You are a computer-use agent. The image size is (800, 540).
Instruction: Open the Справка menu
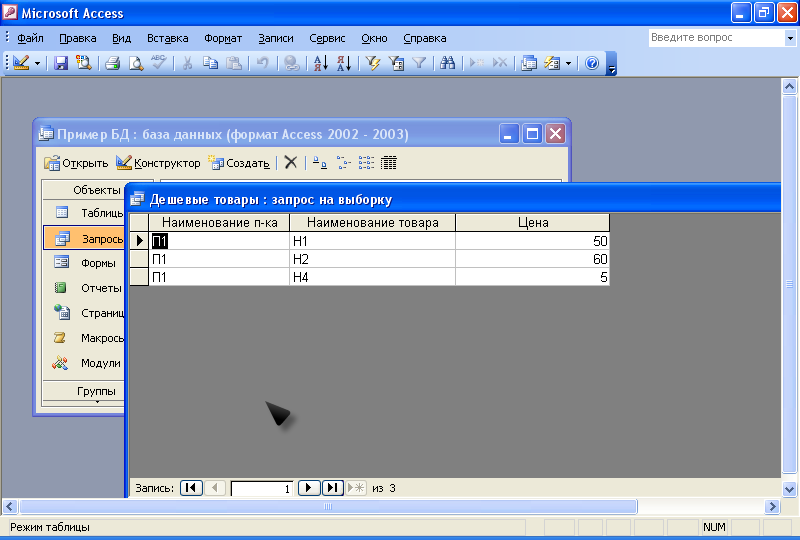[x=424, y=38]
